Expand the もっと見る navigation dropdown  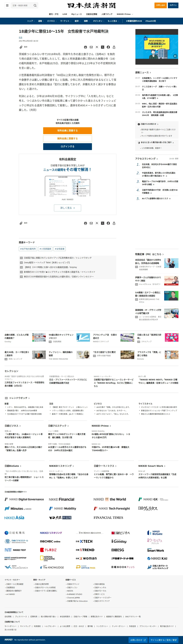(x=113, y=21)
